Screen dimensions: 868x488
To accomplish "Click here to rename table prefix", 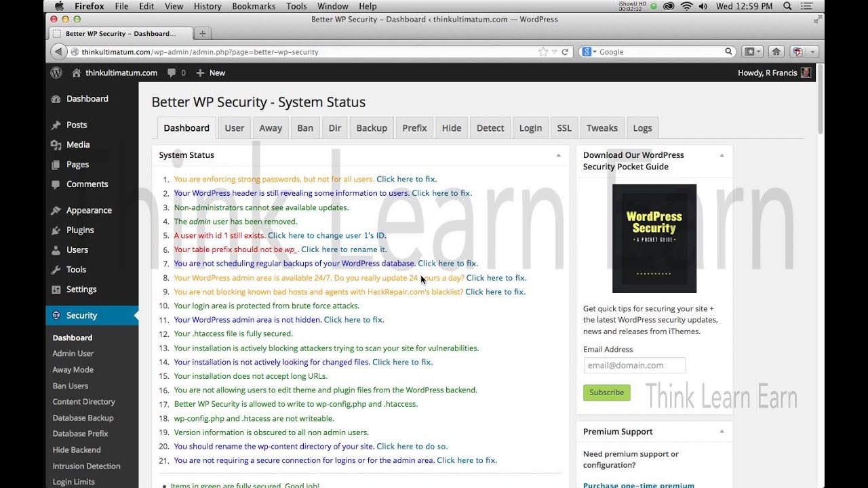I will (344, 249).
